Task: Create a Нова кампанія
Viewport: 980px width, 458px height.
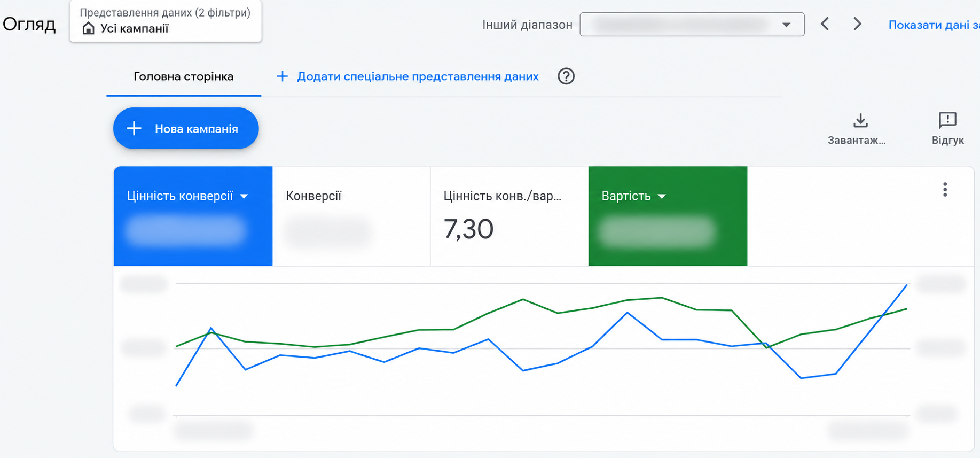Action: pos(186,128)
